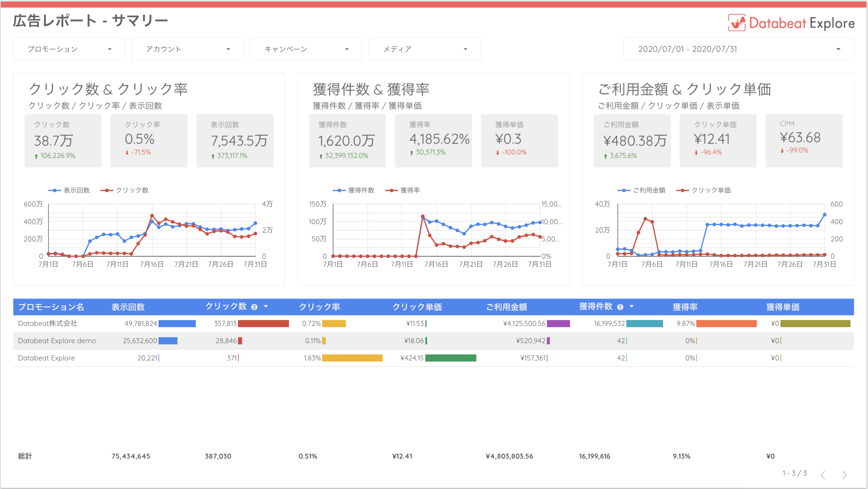Click the orange bar for 9.87% rate
This screenshot has height=489, width=868.
pos(726,324)
